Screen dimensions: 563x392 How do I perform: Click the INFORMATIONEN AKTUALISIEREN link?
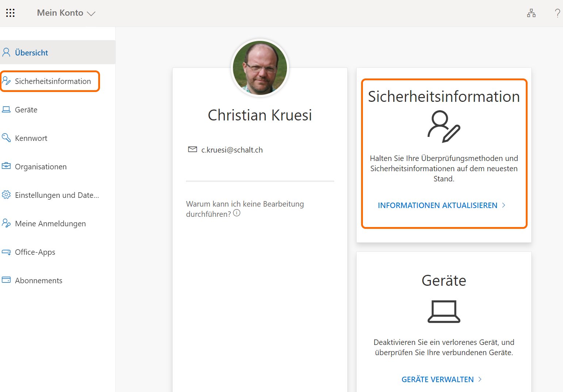pos(437,205)
